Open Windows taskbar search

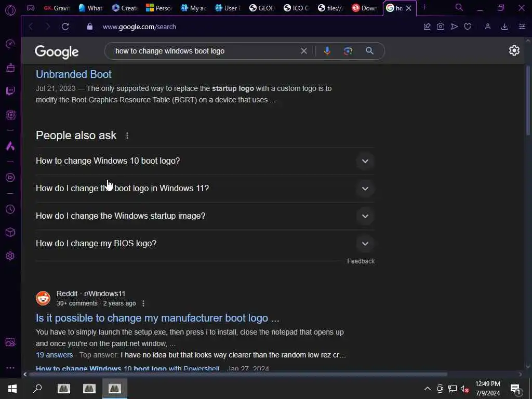(x=37, y=389)
